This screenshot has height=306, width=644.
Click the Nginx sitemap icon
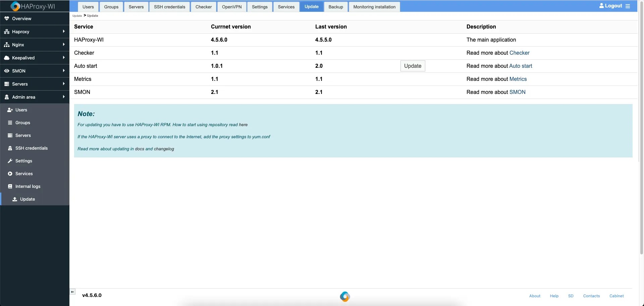tap(7, 45)
